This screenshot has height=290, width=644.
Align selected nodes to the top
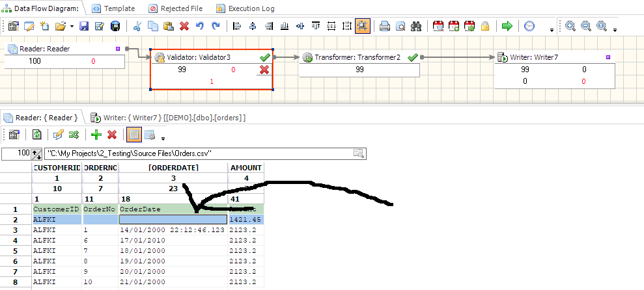(315, 26)
